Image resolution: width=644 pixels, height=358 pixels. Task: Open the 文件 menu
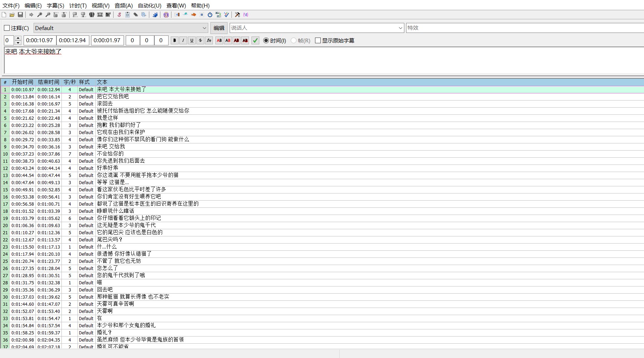tap(11, 6)
